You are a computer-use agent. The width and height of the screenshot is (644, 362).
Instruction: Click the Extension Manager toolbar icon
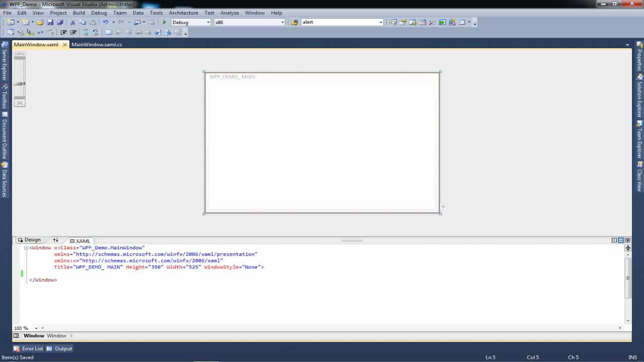coord(452,22)
